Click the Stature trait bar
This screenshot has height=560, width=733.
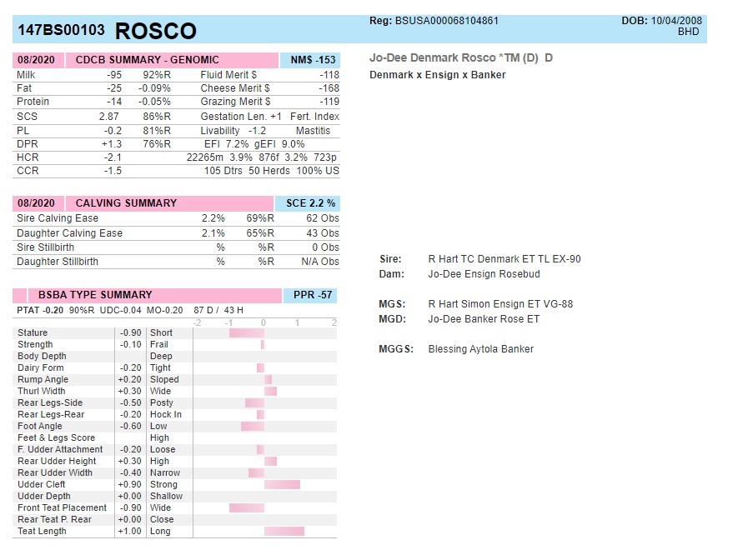[247, 332]
